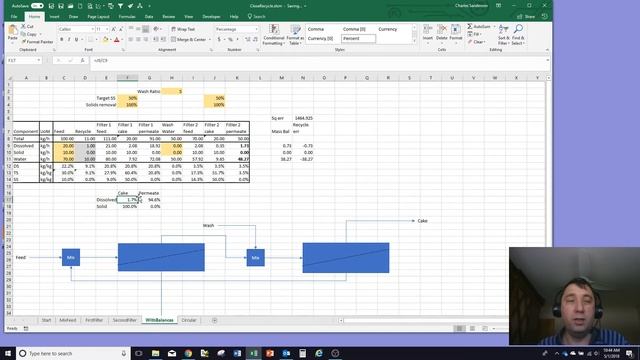The width and height of the screenshot is (640, 360).
Task: Open the Font name dropdown
Action: (93, 29)
